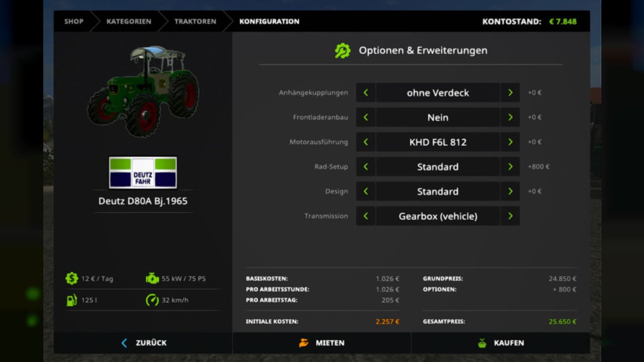This screenshot has height=362, width=644.
Task: Click the Motorausführung label
Action: (x=318, y=142)
